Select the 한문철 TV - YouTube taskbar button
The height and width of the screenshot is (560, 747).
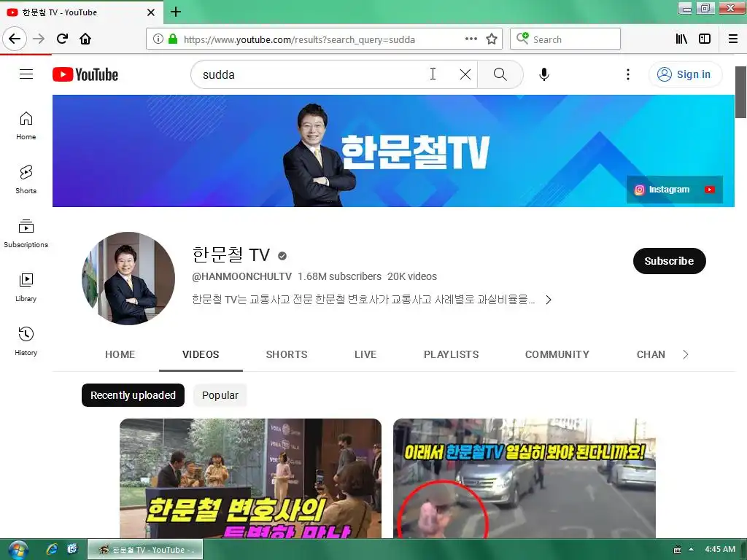[145, 550]
